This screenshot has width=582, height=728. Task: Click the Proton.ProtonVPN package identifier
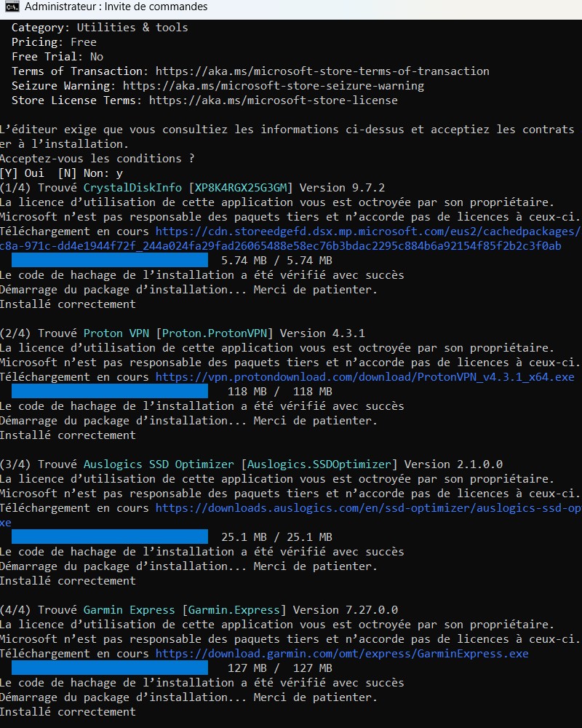(218, 333)
